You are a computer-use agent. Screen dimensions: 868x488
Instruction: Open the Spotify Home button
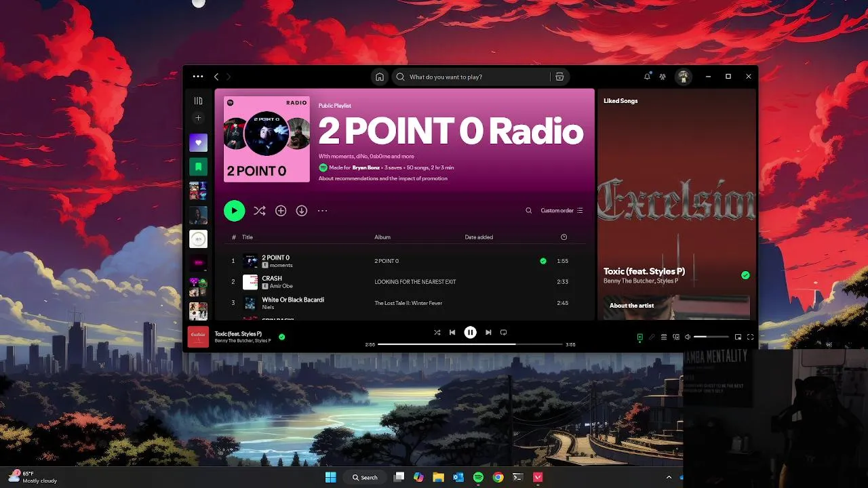[x=380, y=77]
